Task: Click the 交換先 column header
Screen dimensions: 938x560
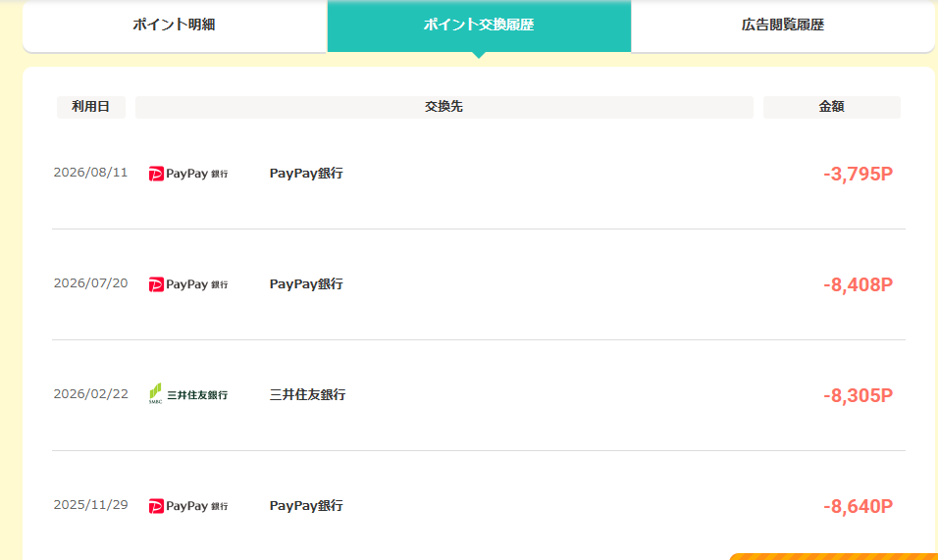Action: [443, 107]
